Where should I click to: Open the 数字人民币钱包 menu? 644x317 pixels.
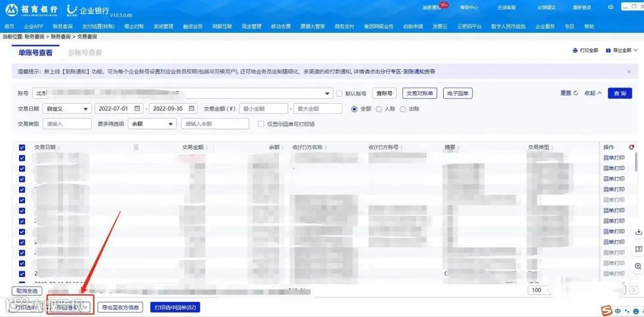tap(508, 26)
